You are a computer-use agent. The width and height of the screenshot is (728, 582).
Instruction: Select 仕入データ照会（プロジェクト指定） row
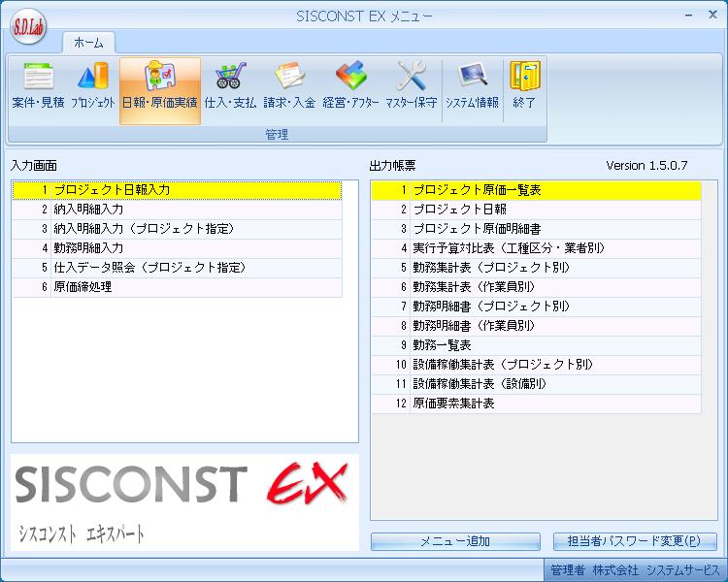point(178,268)
